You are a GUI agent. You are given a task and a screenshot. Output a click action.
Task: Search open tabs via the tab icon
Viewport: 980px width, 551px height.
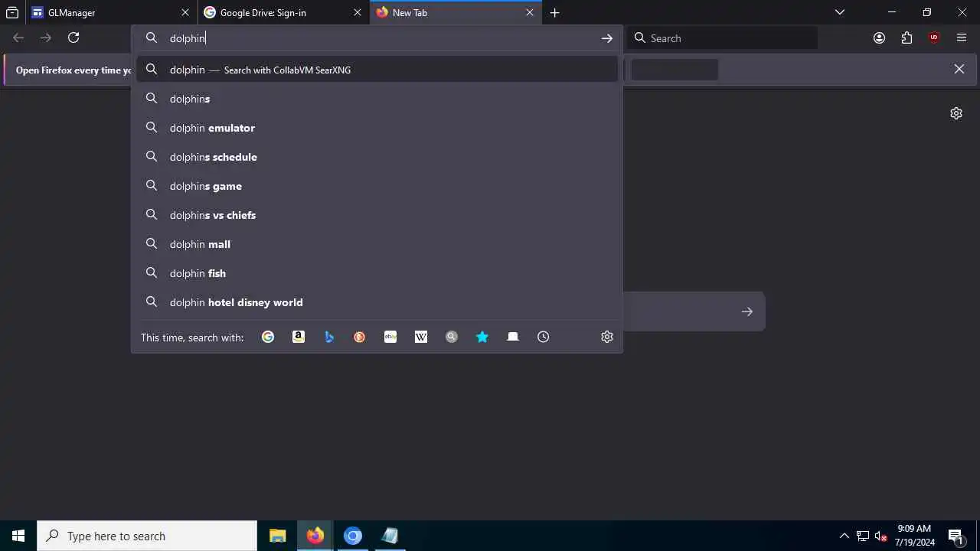point(513,337)
